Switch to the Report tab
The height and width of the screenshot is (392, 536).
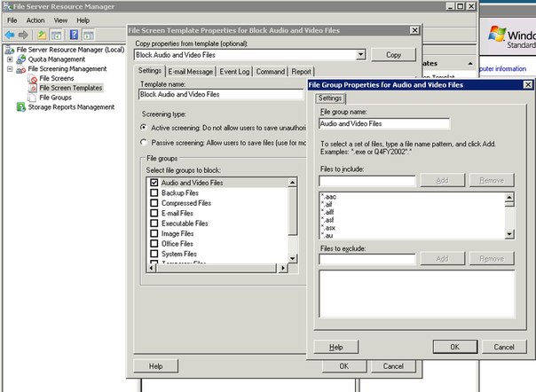[301, 72]
